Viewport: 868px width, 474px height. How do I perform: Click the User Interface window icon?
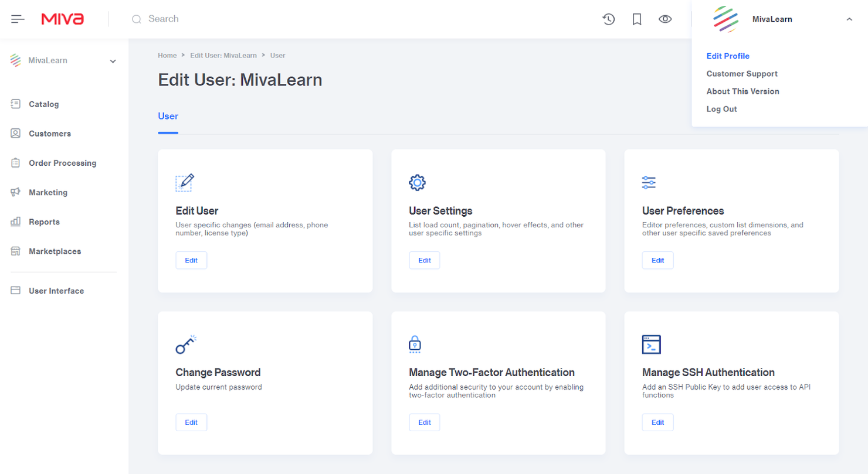(16, 291)
